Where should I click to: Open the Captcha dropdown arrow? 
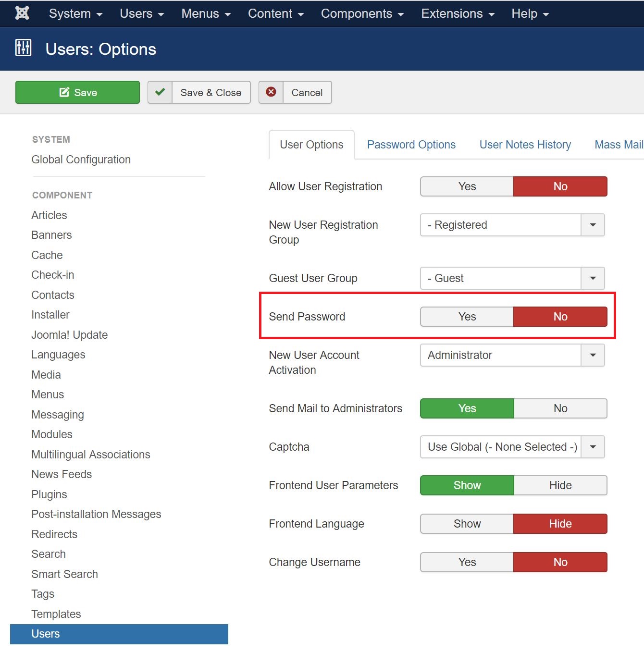(593, 447)
